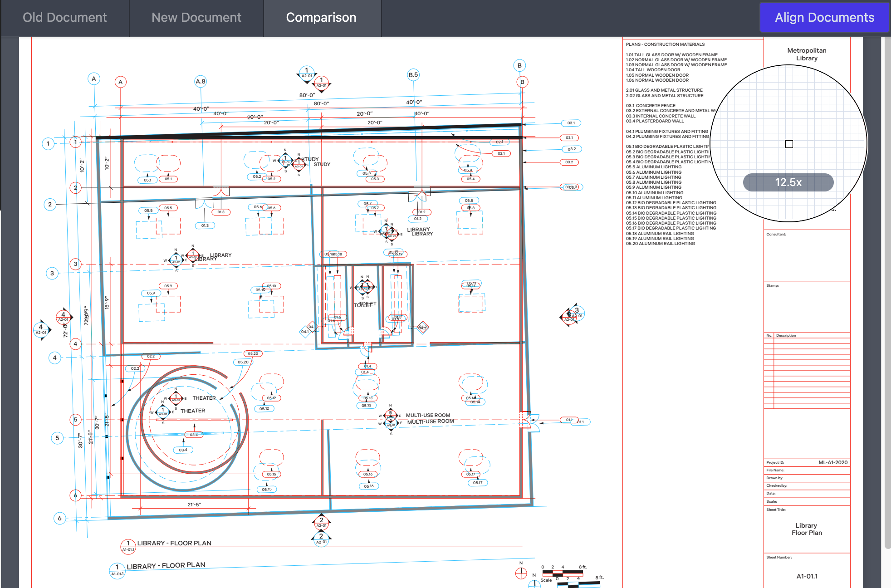
Task: Click the red 04.2 diamond tag
Action: click(x=422, y=328)
